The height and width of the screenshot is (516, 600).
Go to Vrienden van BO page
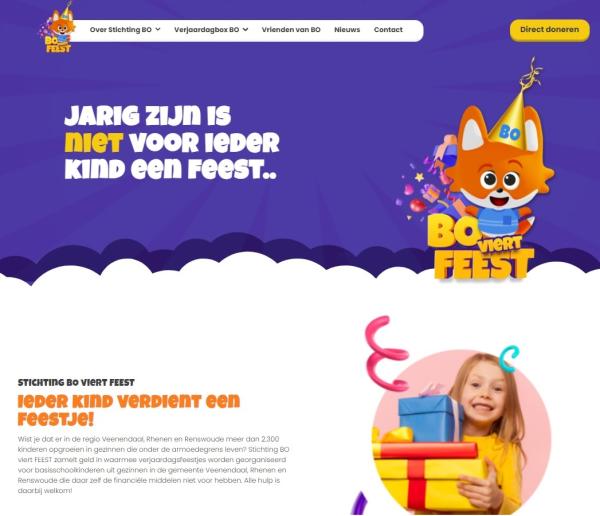point(291,30)
